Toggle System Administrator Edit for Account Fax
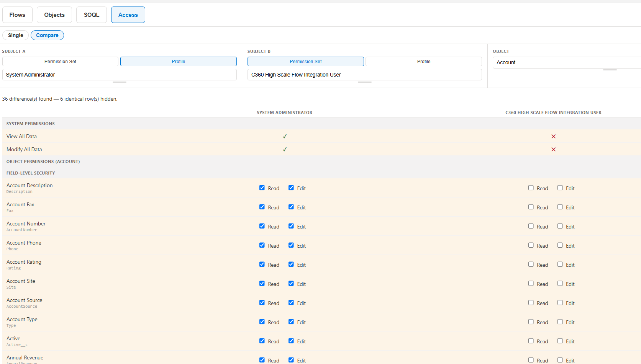 (291, 207)
